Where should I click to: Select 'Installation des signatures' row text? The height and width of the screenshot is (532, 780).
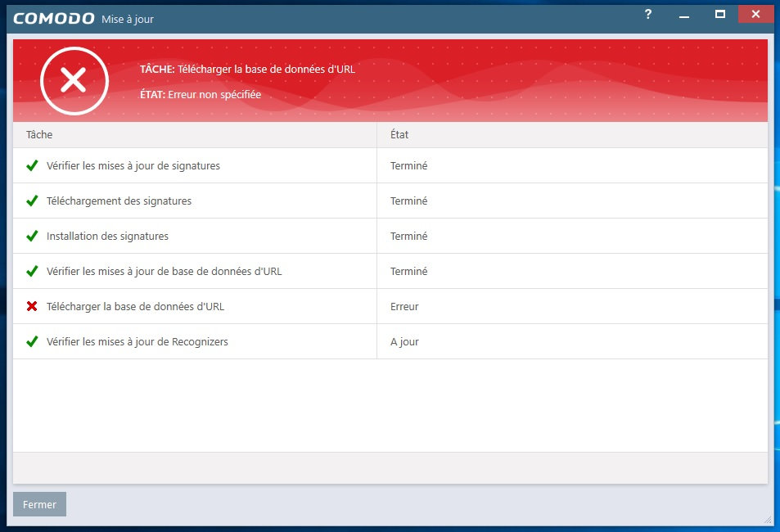[x=107, y=236]
